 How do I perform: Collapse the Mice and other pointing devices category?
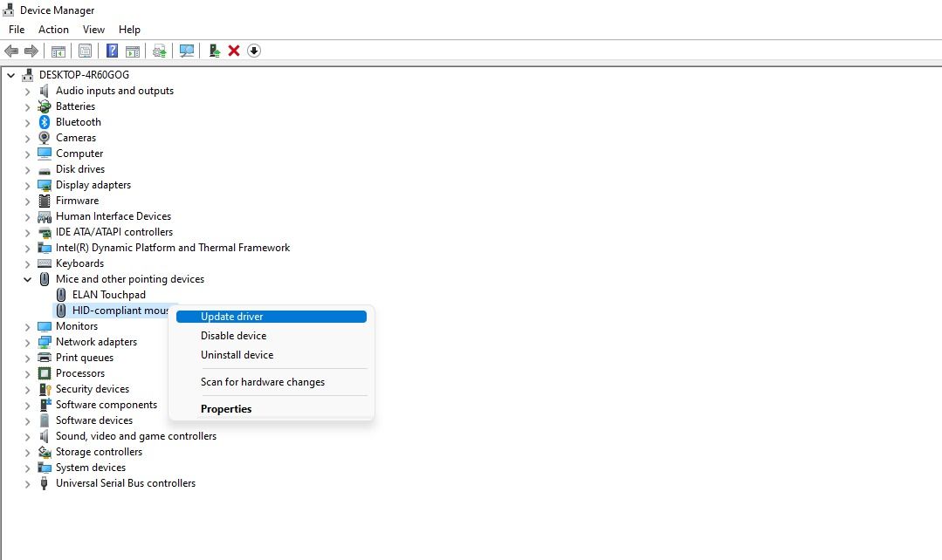click(27, 278)
